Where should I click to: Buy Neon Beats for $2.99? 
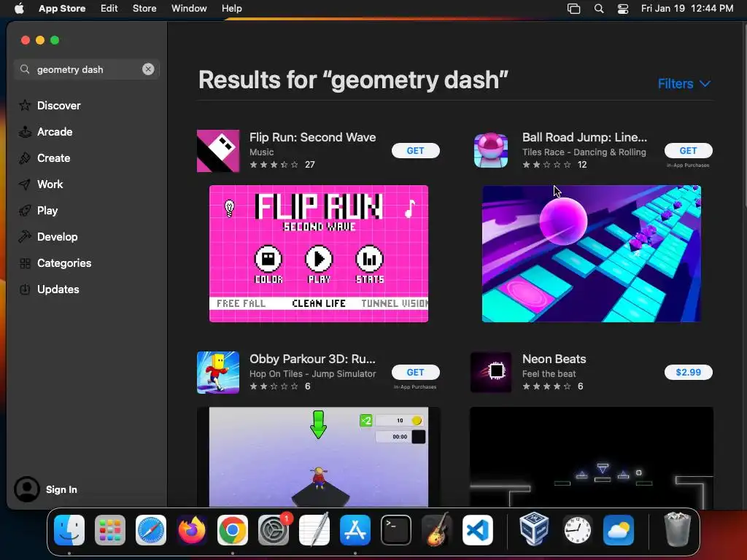click(689, 373)
